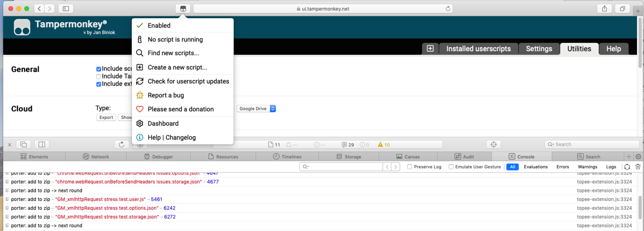
Task: Go back with the Safari back arrow
Action: point(39,9)
